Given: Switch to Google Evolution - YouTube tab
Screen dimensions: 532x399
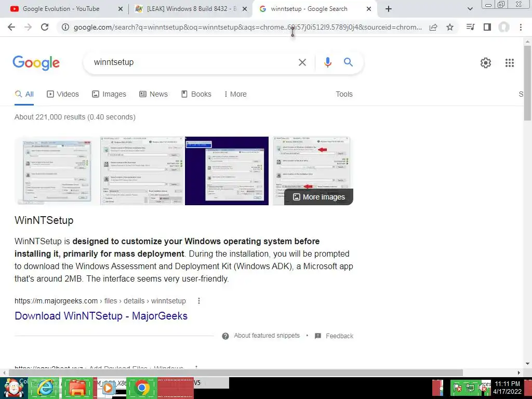Looking at the screenshot, I should (61, 9).
